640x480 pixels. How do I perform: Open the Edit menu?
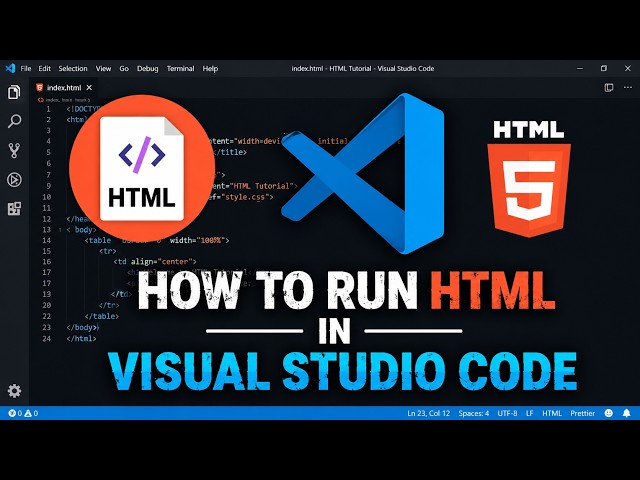[44, 69]
